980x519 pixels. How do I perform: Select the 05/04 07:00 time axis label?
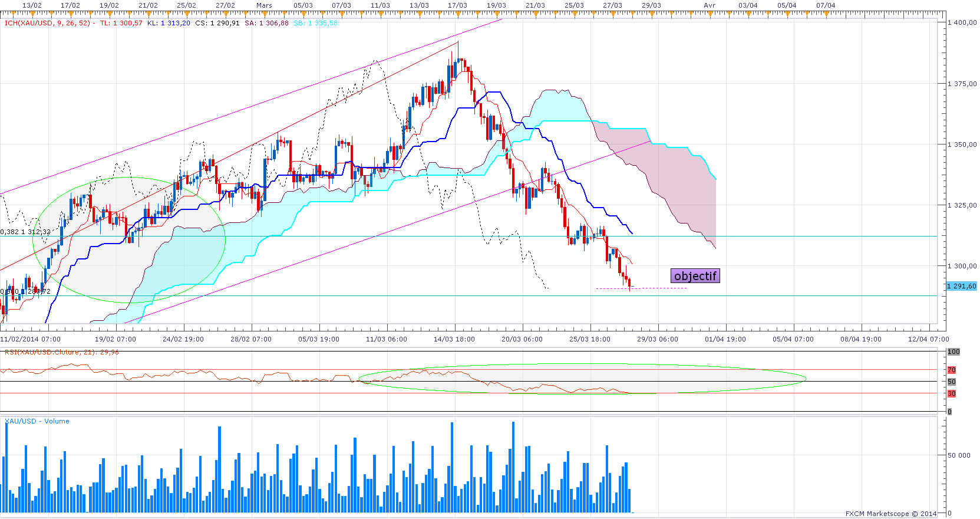[x=793, y=339]
